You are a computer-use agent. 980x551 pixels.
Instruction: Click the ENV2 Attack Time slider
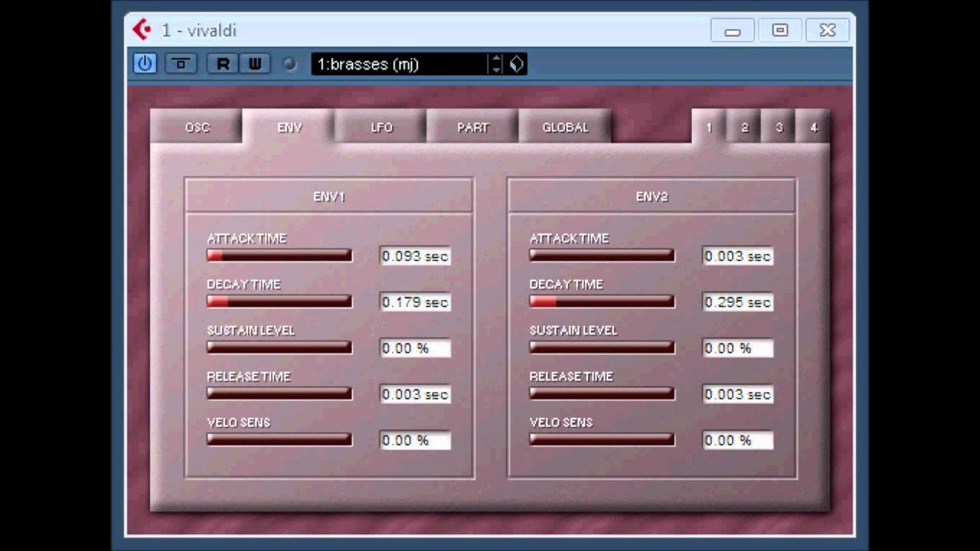coord(602,256)
